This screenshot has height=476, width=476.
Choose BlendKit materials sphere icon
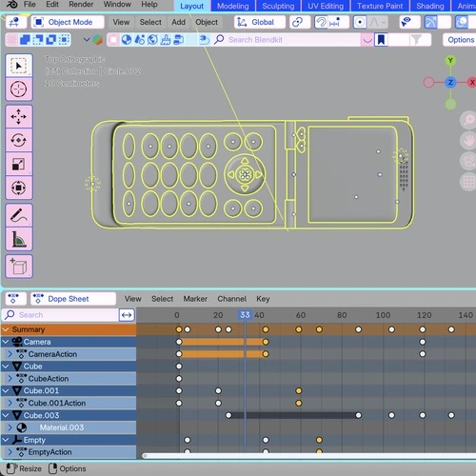tap(127, 40)
